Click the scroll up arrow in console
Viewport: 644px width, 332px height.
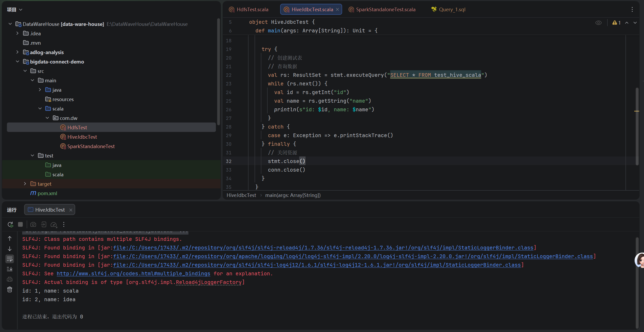(x=10, y=238)
